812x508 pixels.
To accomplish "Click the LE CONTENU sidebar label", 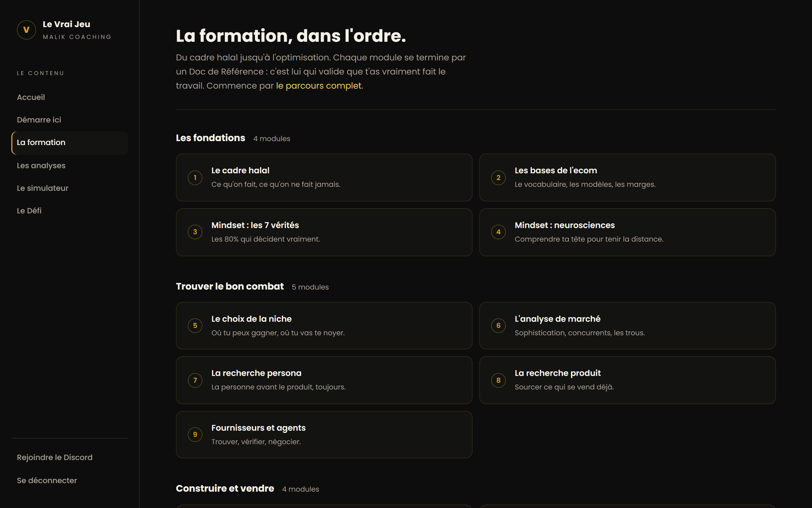I will tap(40, 73).
